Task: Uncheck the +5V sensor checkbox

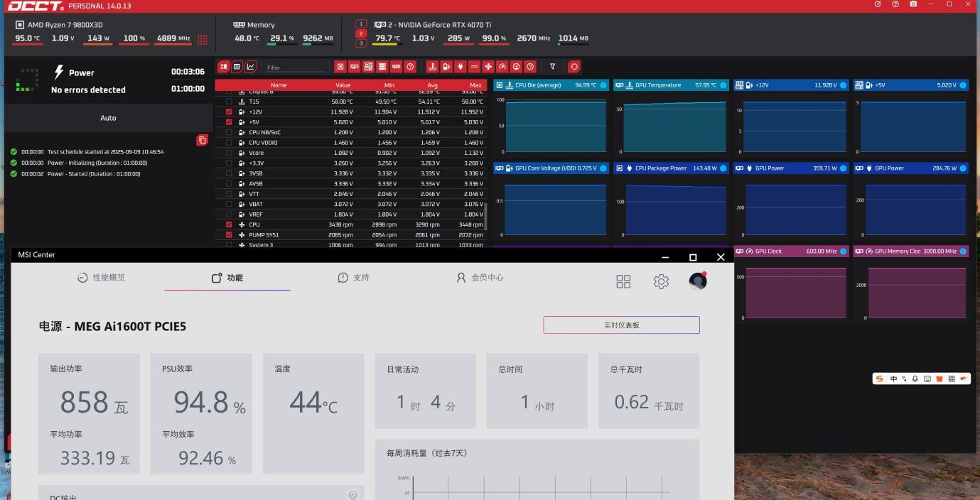Action: [229, 122]
